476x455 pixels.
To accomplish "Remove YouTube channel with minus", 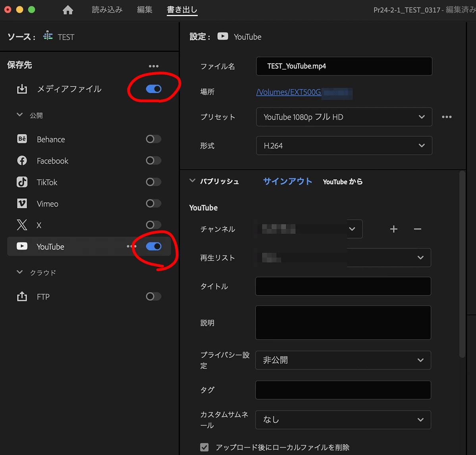I will (417, 229).
